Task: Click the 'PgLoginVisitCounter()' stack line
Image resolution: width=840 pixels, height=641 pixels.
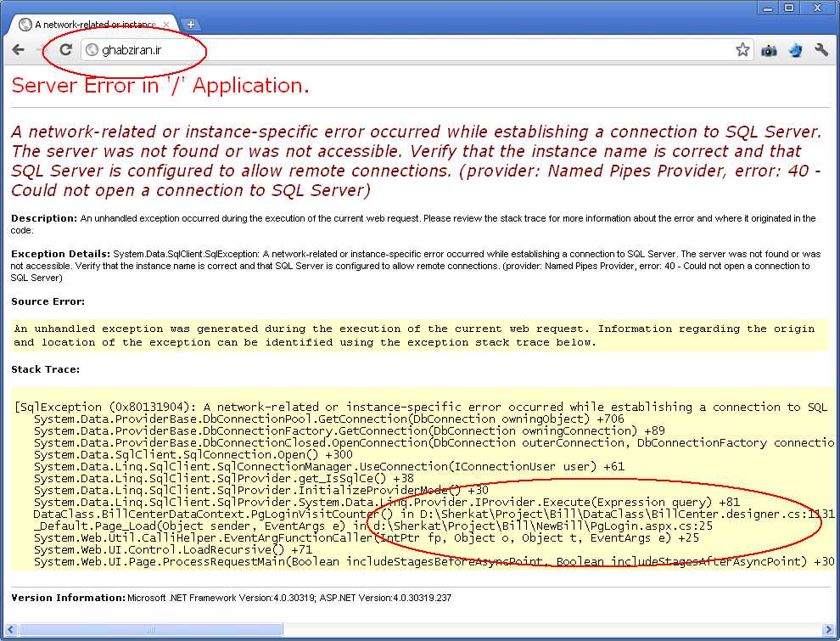Action: (x=434, y=514)
